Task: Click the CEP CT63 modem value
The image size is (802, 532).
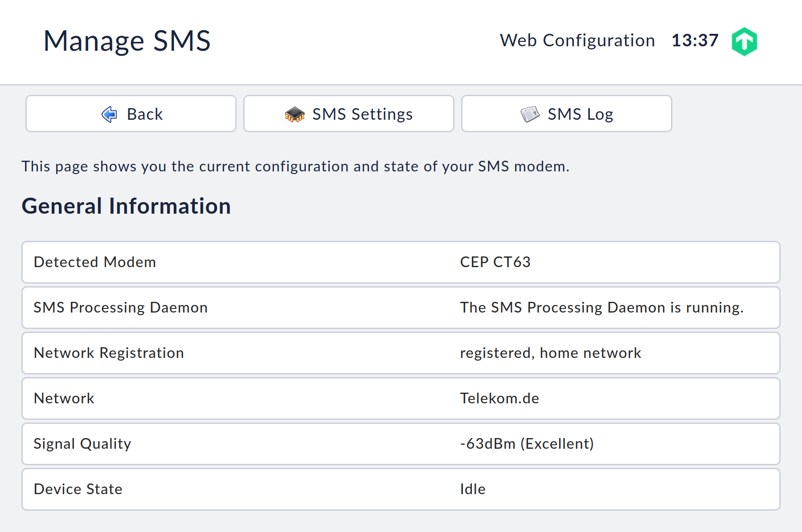Action: point(495,262)
